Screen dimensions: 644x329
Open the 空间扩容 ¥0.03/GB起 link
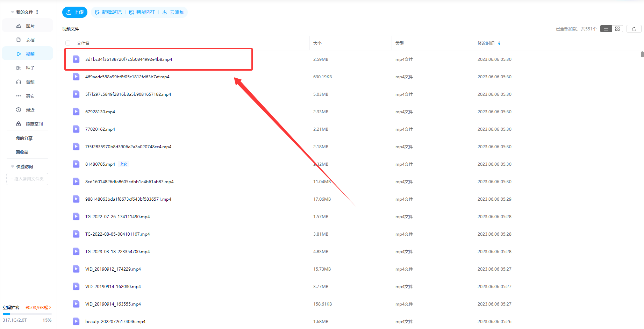[x=38, y=308]
